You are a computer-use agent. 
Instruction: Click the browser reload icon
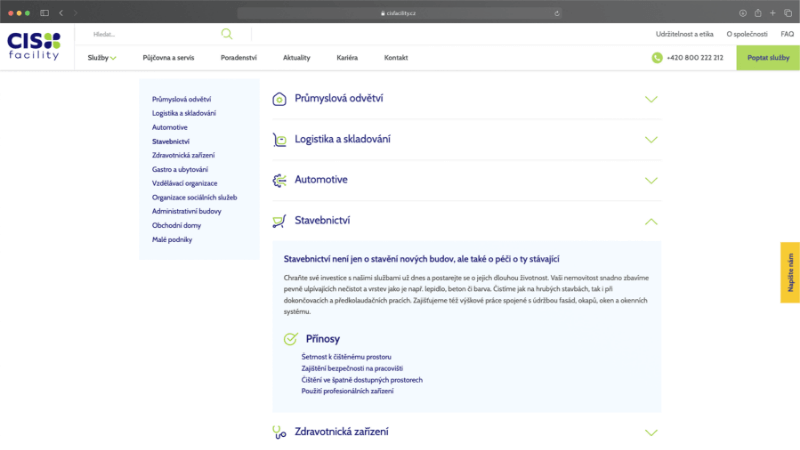[x=557, y=12]
